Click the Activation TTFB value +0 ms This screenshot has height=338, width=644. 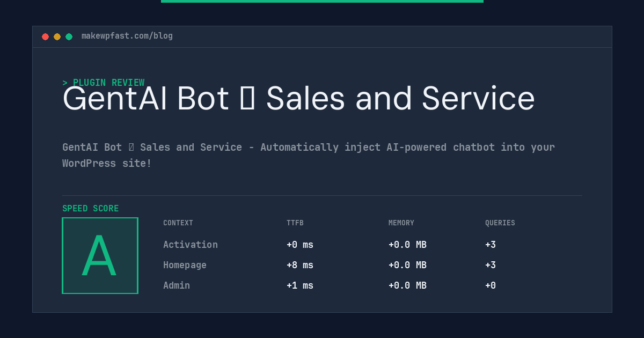tap(300, 245)
